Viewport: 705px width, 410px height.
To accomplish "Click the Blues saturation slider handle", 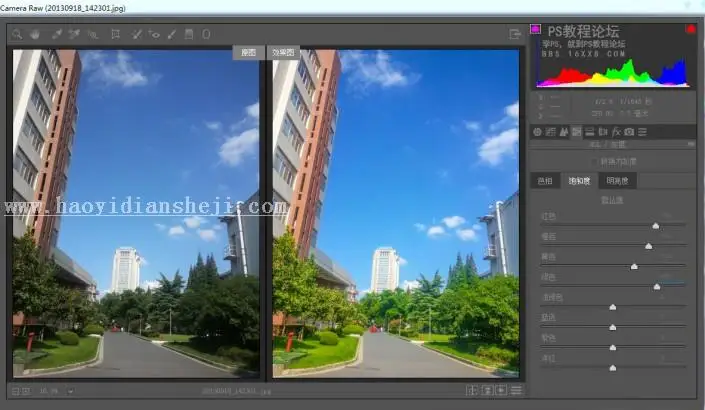I will pyautogui.click(x=612, y=327).
